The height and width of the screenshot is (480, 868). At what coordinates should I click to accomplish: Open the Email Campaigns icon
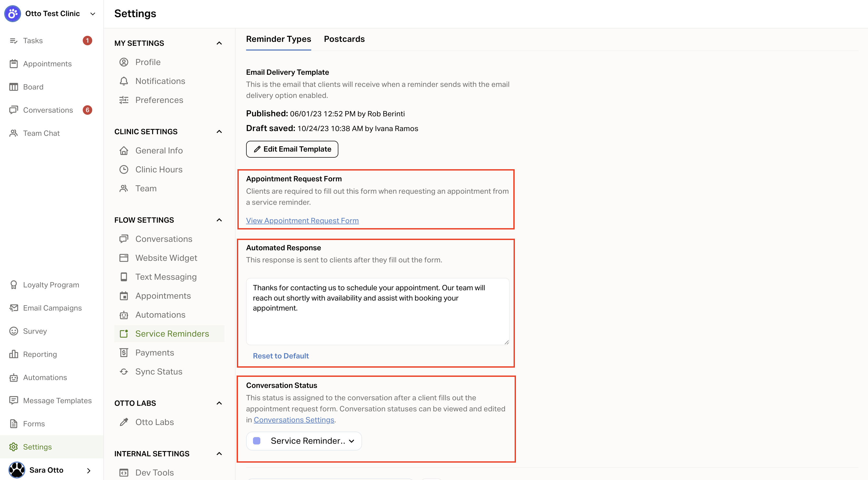13,308
